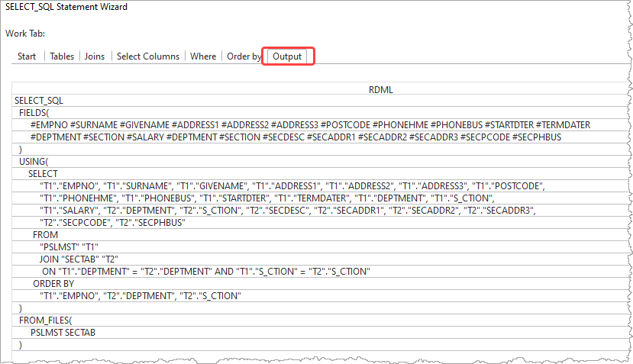
Task: Select the FROM keyword row
Action: [322, 235]
